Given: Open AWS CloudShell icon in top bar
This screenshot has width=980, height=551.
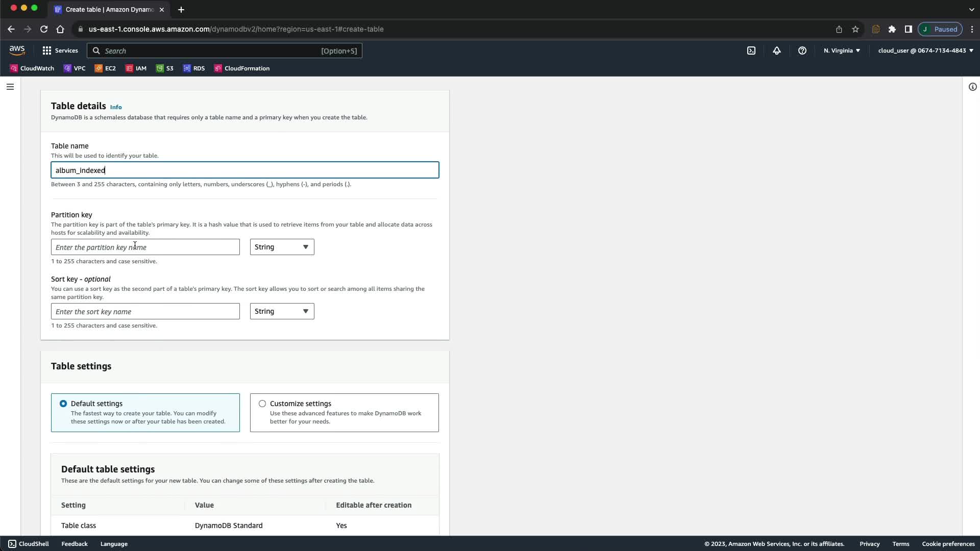Looking at the screenshot, I should pyautogui.click(x=751, y=51).
